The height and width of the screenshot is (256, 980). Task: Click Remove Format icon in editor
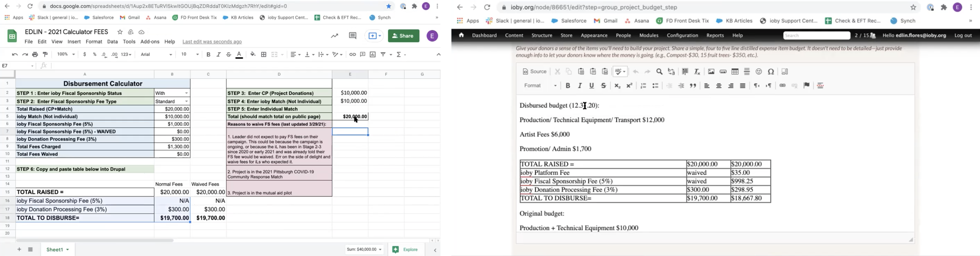[697, 71]
